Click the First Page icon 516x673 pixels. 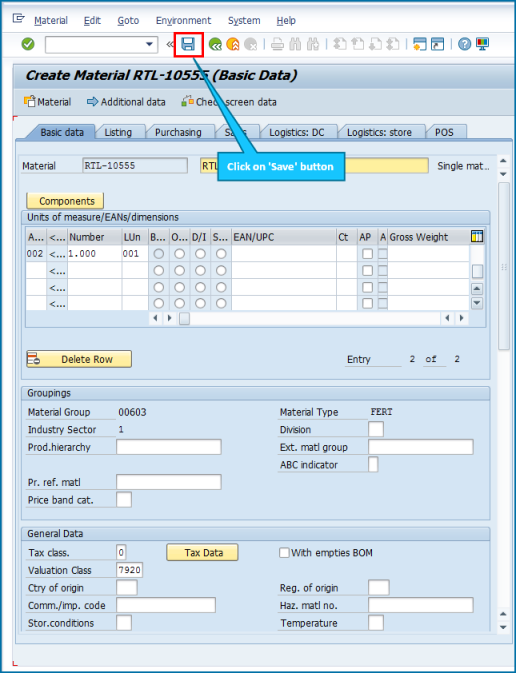(340, 44)
